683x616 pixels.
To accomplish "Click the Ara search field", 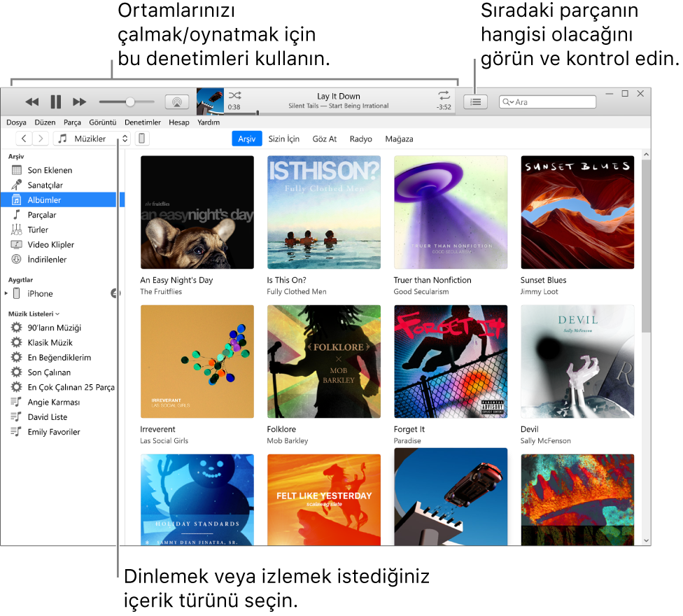I will (x=547, y=102).
